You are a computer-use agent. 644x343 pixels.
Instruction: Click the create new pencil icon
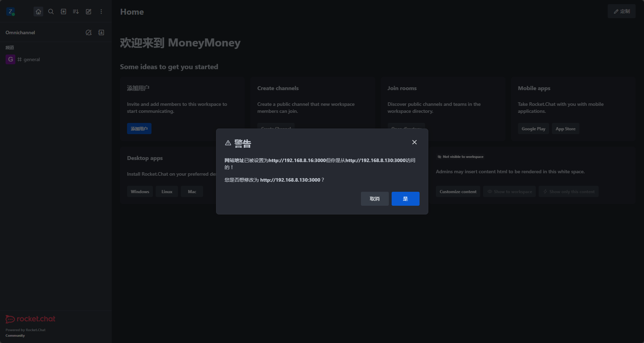[89, 12]
